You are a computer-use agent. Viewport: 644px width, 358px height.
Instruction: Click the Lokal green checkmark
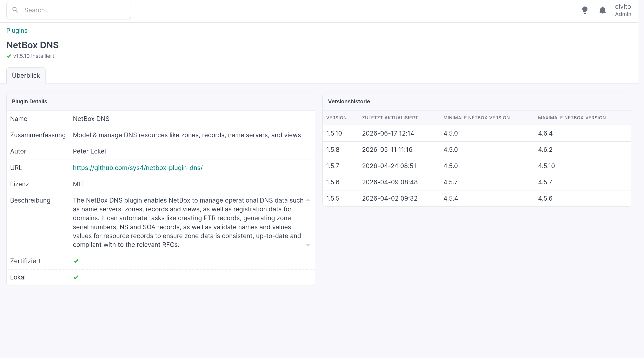(x=76, y=277)
